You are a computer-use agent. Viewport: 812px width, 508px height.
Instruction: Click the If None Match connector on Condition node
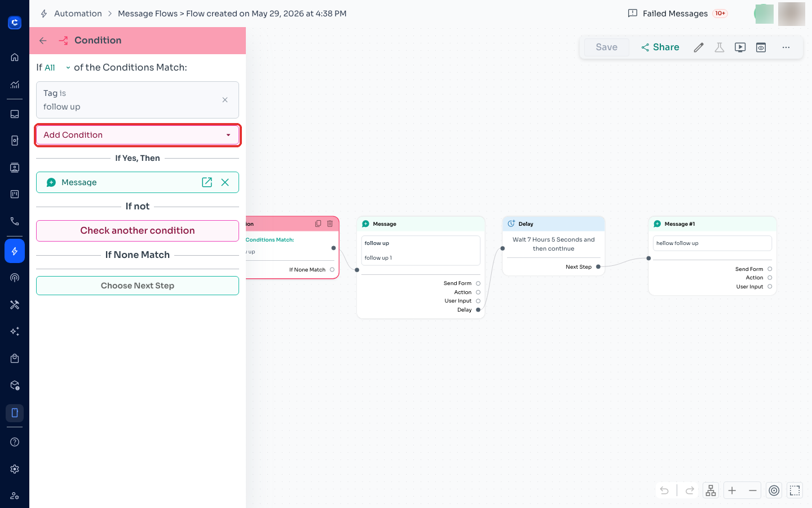click(x=332, y=270)
